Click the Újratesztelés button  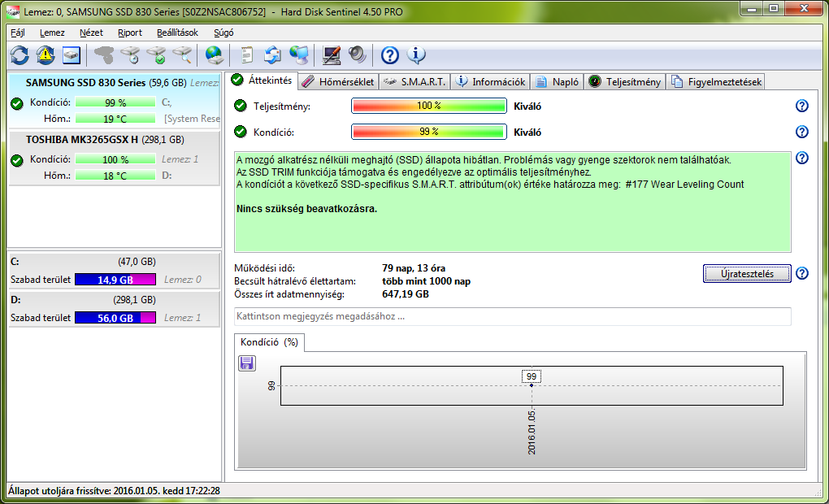(x=747, y=274)
